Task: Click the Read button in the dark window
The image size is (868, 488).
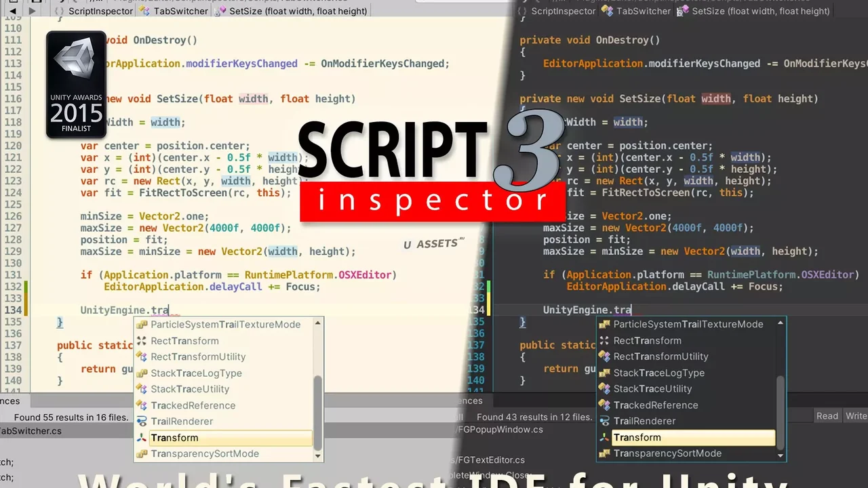Action: coord(827,416)
